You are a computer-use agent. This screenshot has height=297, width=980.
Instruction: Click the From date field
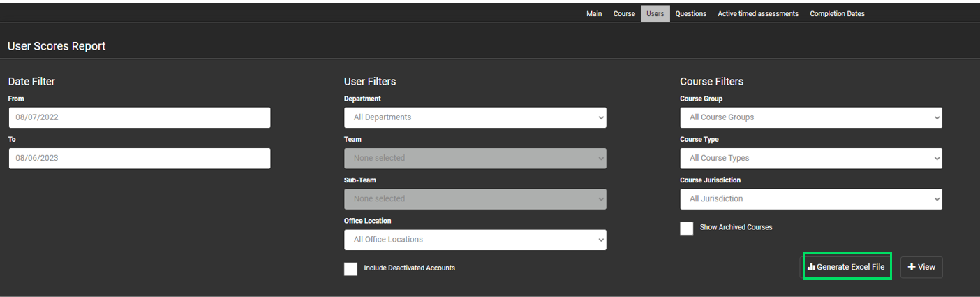tap(140, 117)
